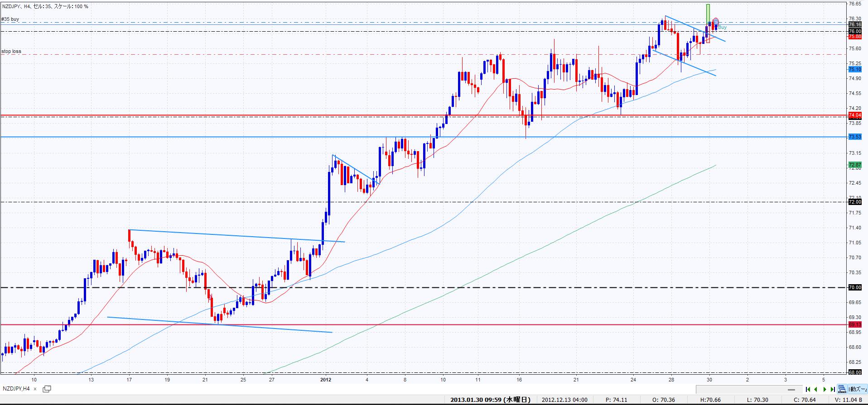Step chart back with left green arrow
The image size is (868, 405).
click(x=816, y=389)
